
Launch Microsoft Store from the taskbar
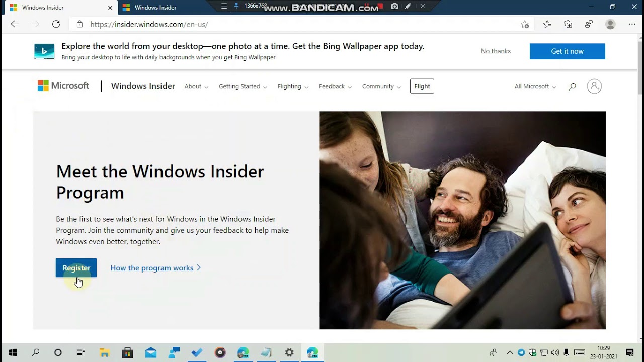[x=127, y=352]
